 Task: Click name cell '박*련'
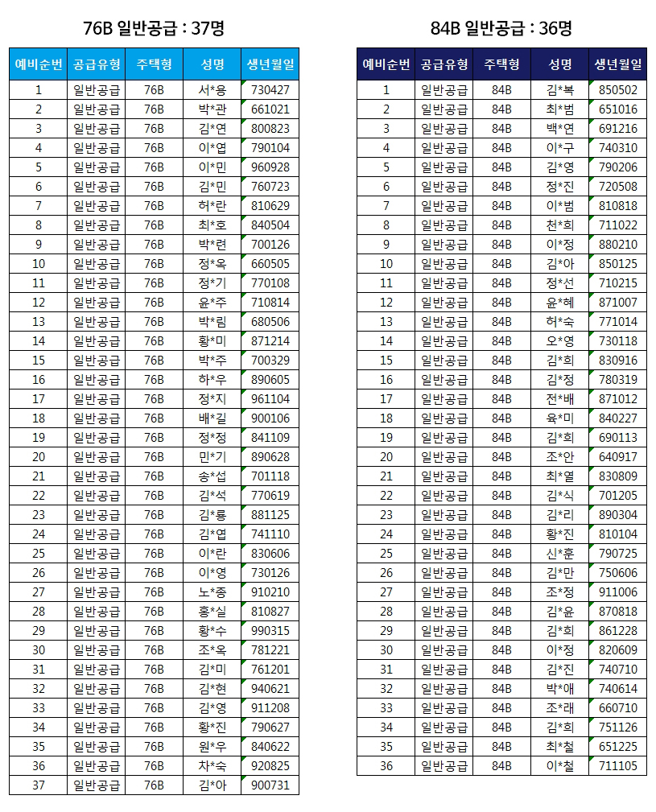(x=212, y=245)
